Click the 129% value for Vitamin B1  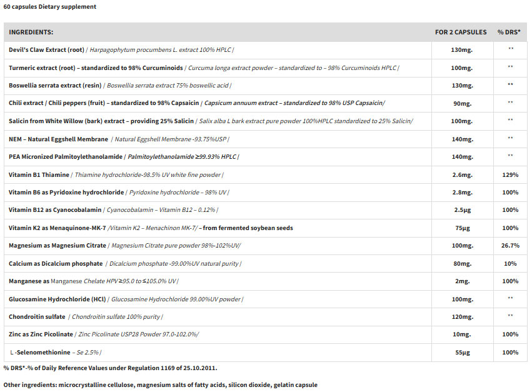pyautogui.click(x=509, y=174)
